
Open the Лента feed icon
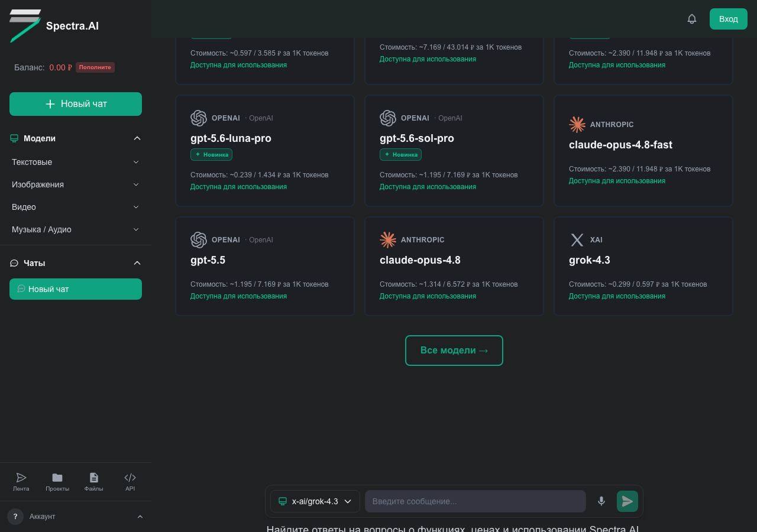[21, 478]
